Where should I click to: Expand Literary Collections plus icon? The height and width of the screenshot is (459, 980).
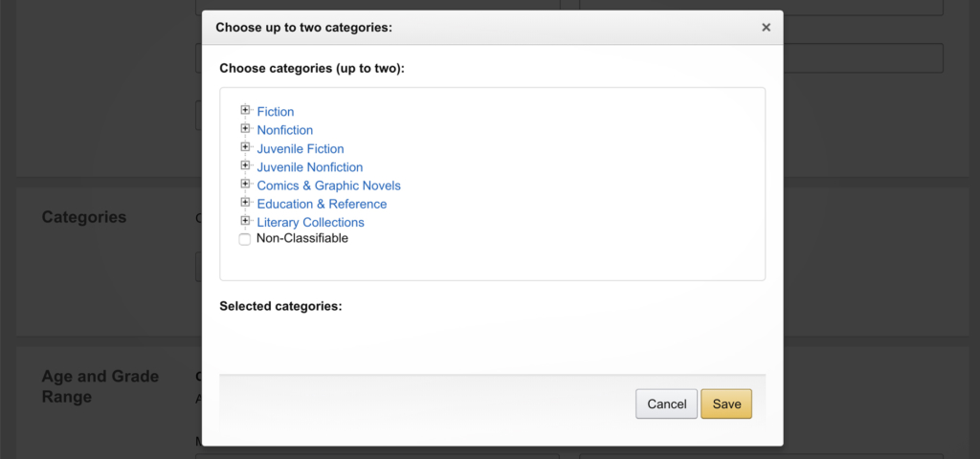click(x=246, y=221)
